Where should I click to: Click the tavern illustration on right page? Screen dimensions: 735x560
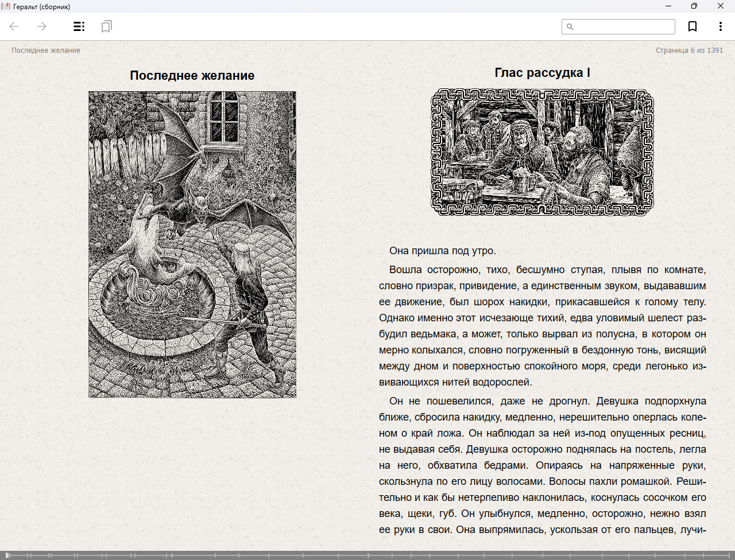pos(542,152)
